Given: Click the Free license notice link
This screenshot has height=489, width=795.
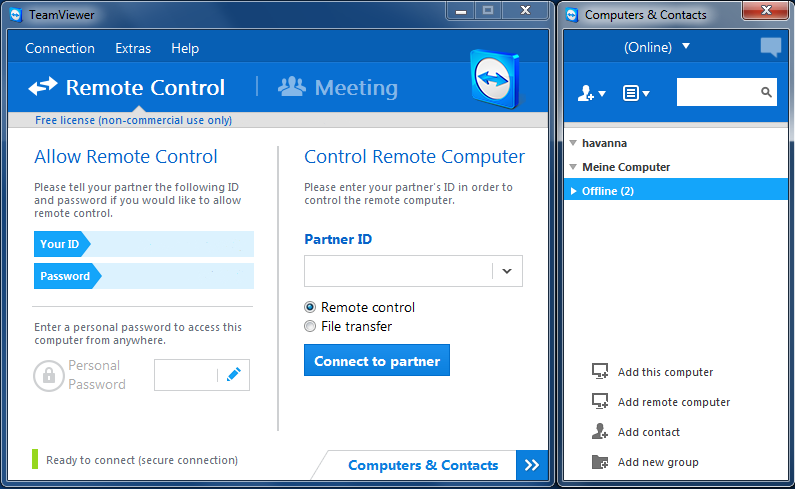Looking at the screenshot, I should click(x=133, y=120).
